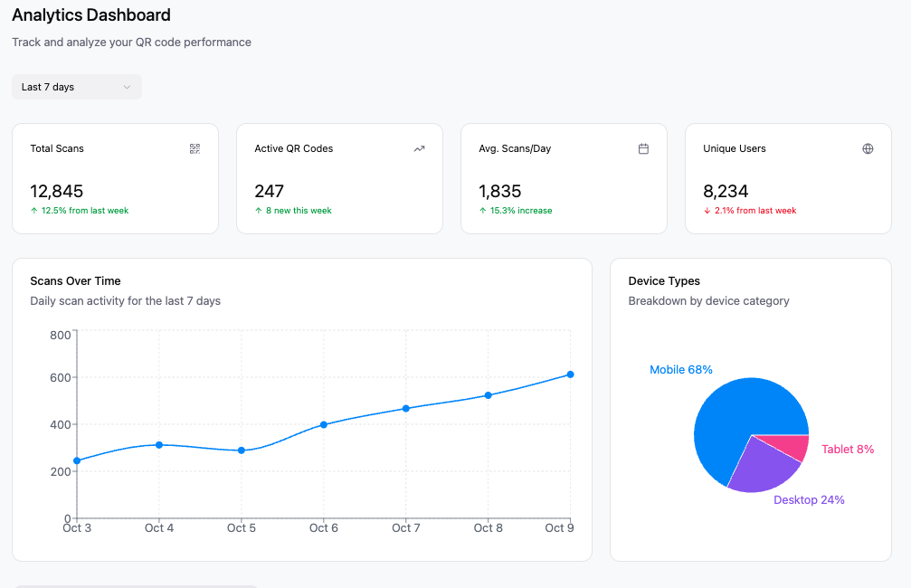Expand the time range filter control
The image size is (911, 588).
(76, 86)
